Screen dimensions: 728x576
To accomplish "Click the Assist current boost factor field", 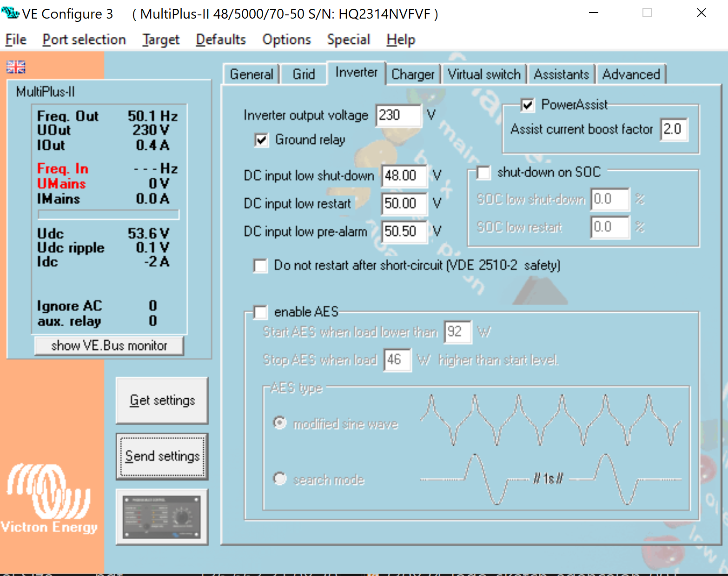I will [x=674, y=129].
